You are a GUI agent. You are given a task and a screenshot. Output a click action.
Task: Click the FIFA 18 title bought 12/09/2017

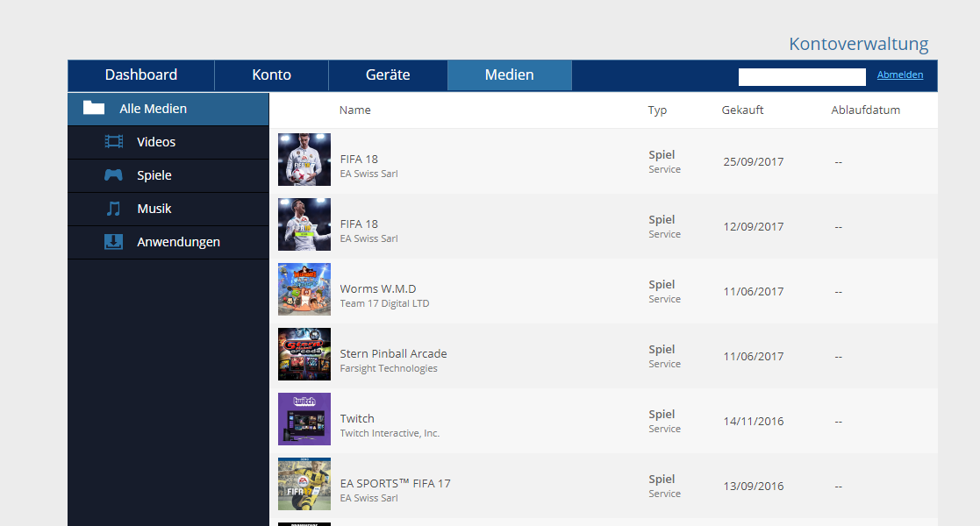[359, 224]
